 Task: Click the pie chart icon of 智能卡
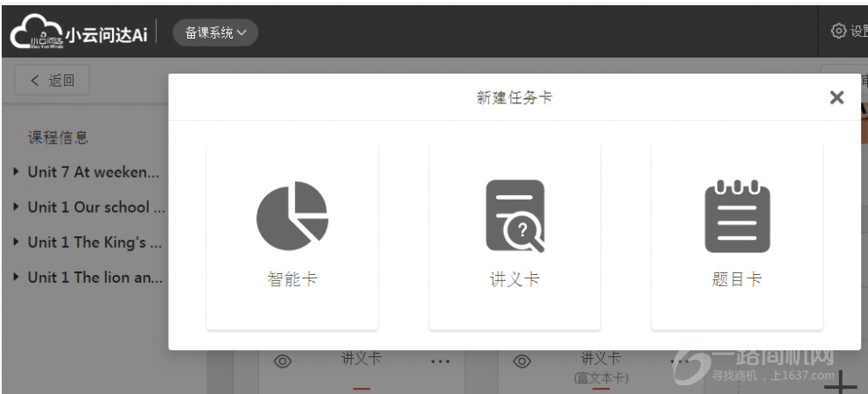tap(292, 215)
